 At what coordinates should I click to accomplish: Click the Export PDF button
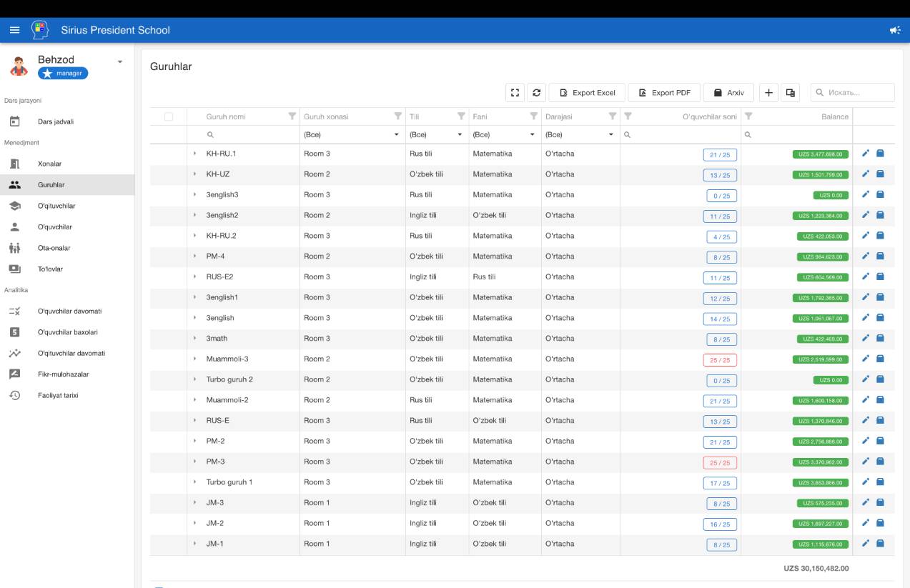click(x=664, y=93)
